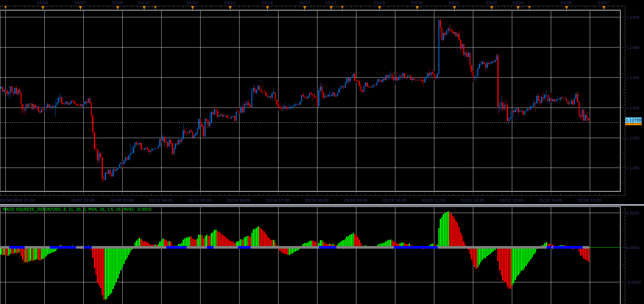
Task: Click the orange day marker under 03/08
Action: coord(117,7)
